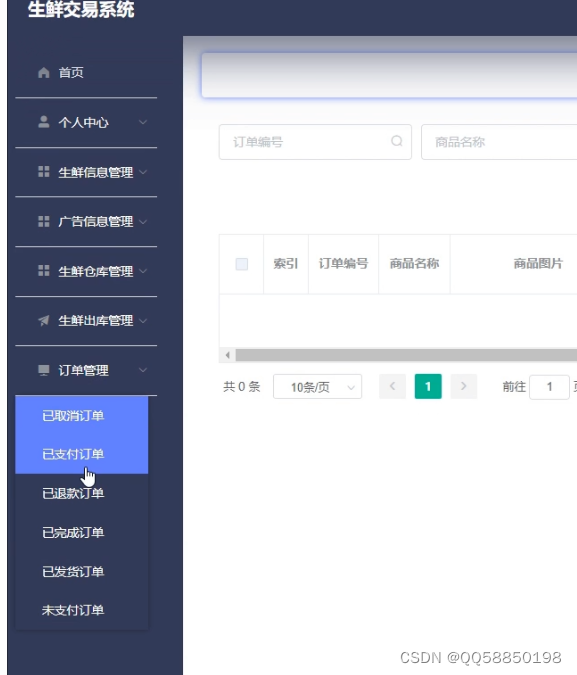The height and width of the screenshot is (675, 577).
Task: Click the 订单管理 menu label
Action: click(84, 370)
